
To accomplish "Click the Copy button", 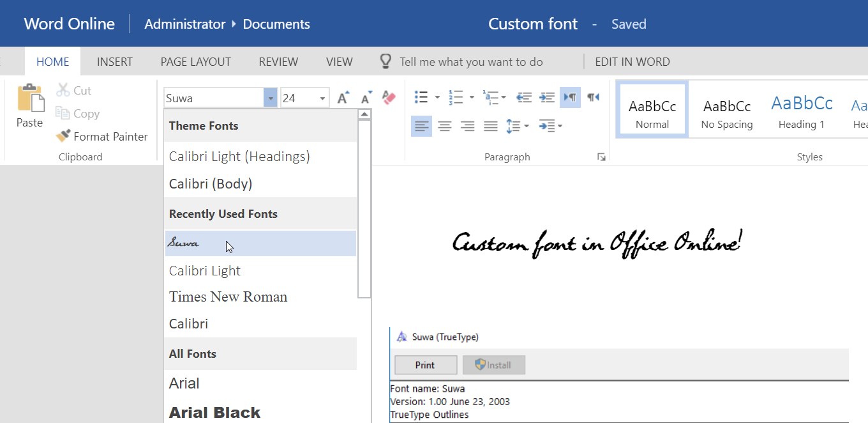I will 77,114.
